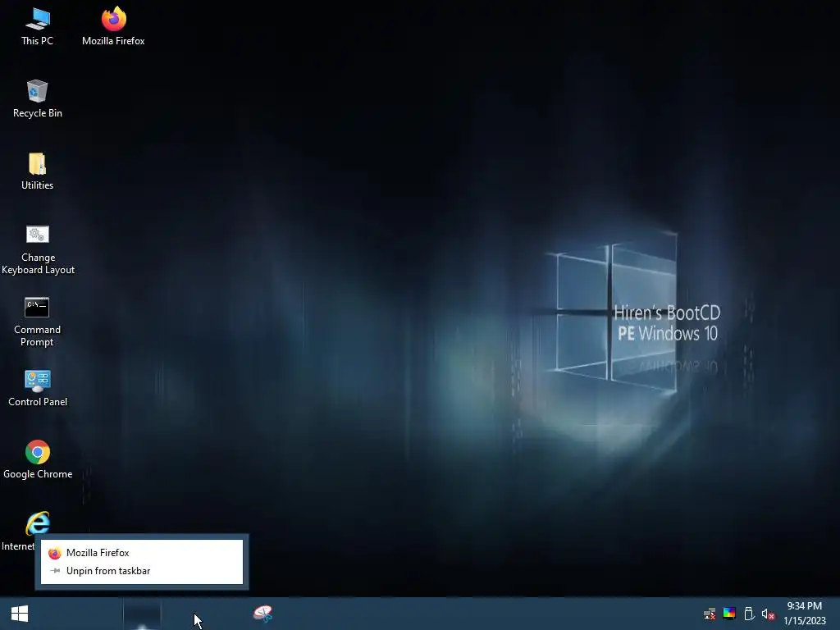This screenshot has height=630, width=840.
Task: Choose Mozilla Firefox in the jump list
Action: point(142,553)
